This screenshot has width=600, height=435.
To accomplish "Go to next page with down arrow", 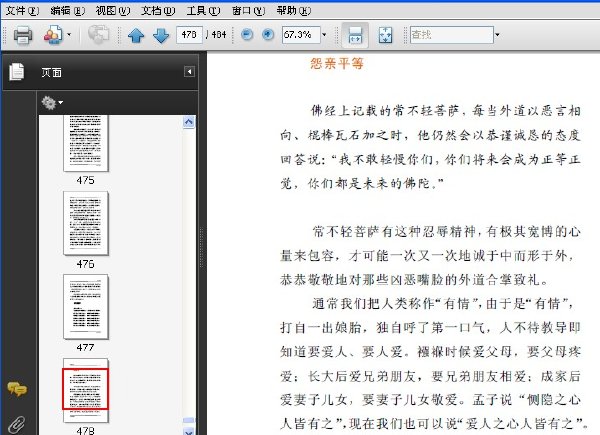I will [x=161, y=35].
